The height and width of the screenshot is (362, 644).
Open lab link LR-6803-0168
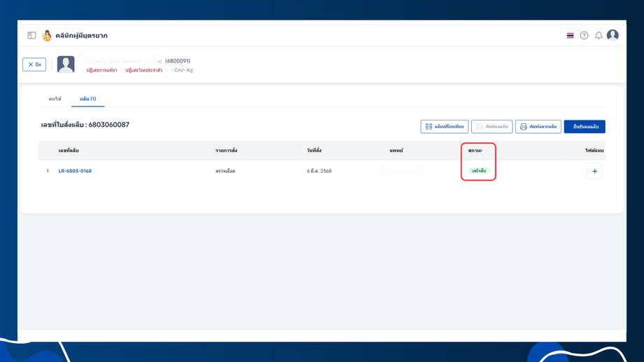(x=75, y=171)
